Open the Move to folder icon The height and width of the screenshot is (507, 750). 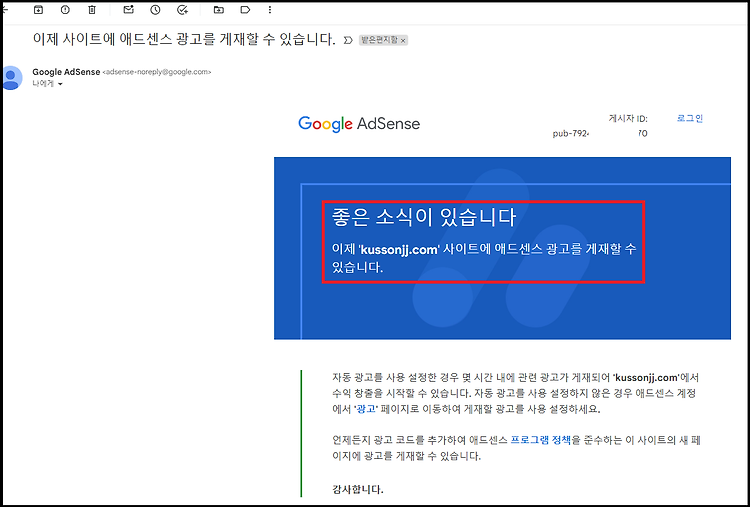pyautogui.click(x=219, y=10)
